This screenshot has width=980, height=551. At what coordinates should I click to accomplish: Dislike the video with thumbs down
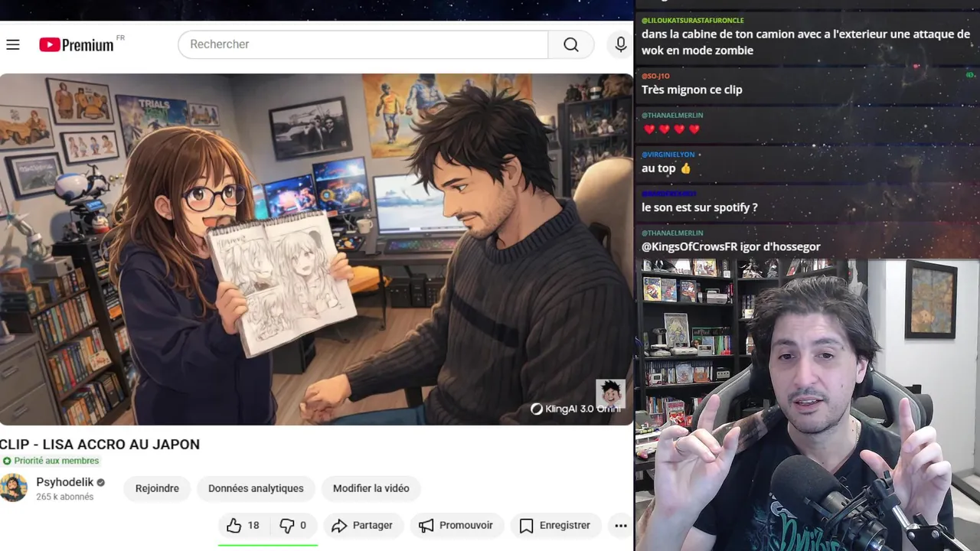(x=293, y=525)
